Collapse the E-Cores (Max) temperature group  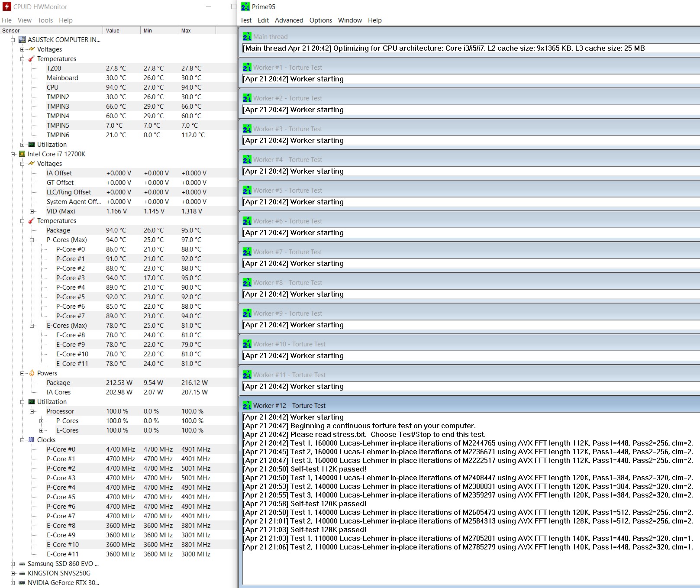32,326
